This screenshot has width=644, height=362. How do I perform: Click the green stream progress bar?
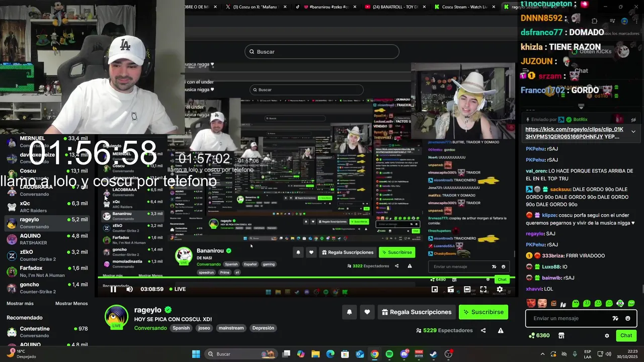306,278
